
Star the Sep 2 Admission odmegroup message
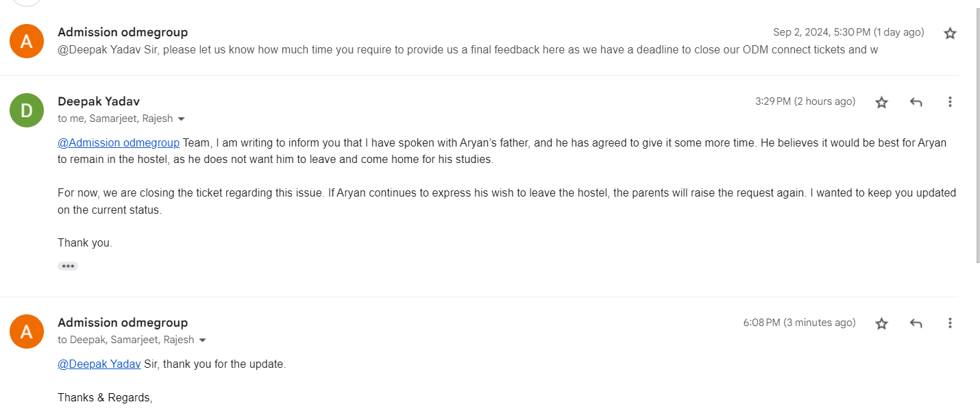coord(950,33)
